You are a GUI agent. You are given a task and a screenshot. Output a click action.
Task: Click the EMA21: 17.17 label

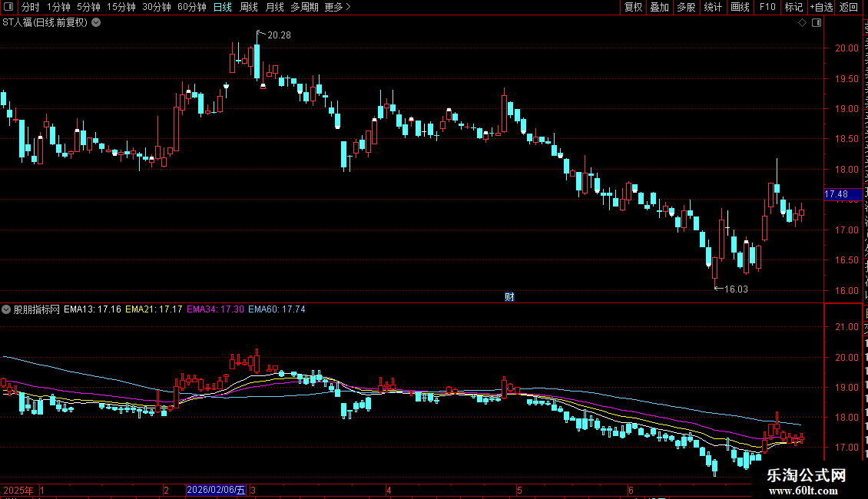point(154,309)
